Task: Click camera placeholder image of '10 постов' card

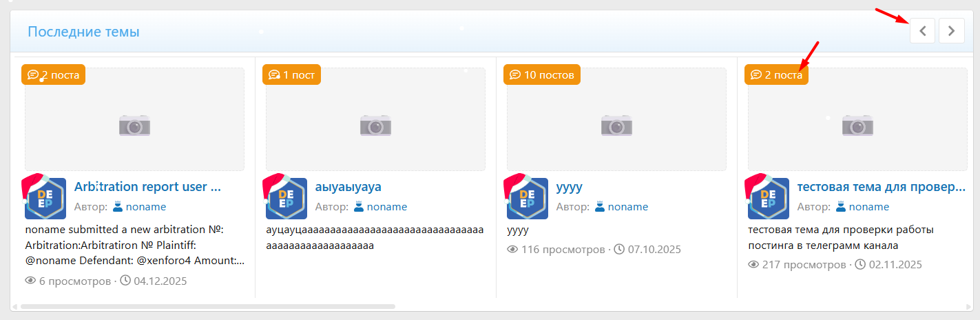Action: coord(616,126)
